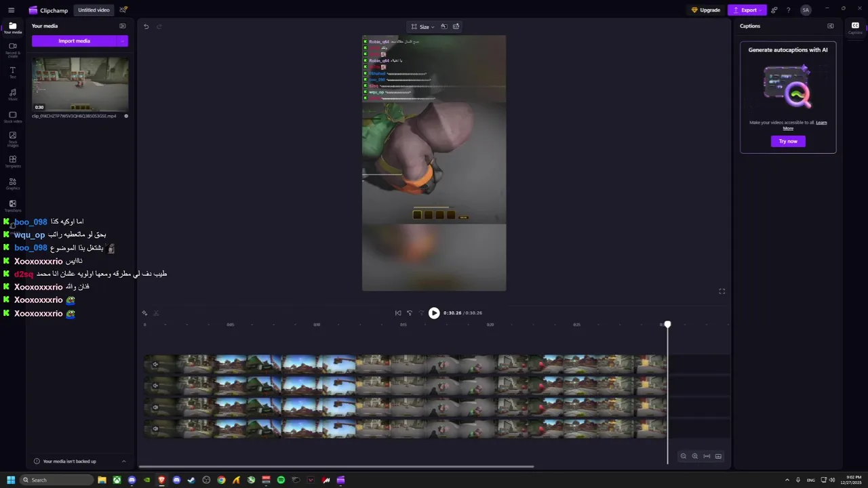868x488 pixels.
Task: Click the ENG language indicator
Action: coord(810,480)
